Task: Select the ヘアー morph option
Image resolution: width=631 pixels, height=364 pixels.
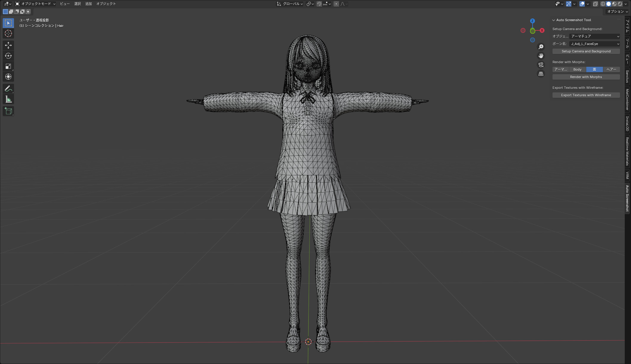Action: tap(611, 69)
